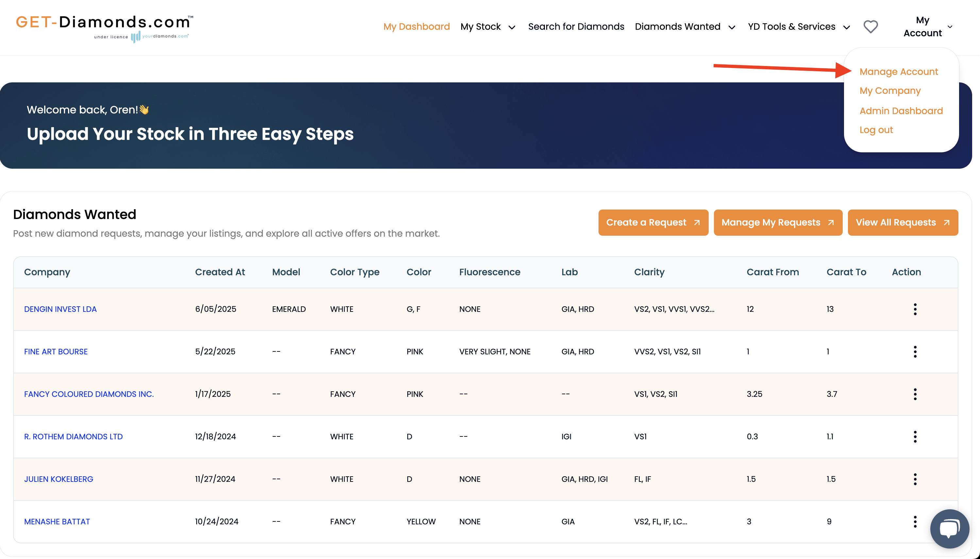Open the JULIEN KOKELBERG link
Screen dimensions: 980x559
coord(58,479)
